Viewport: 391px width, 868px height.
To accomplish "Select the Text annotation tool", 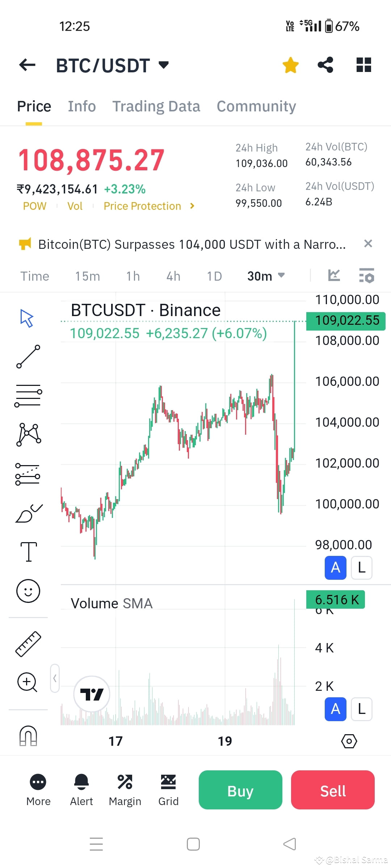I will click(x=29, y=552).
